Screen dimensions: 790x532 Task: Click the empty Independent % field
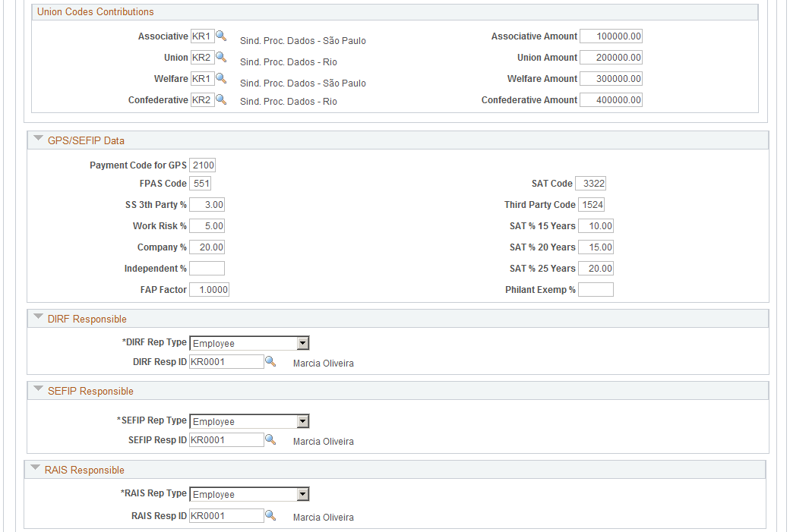pos(207,268)
